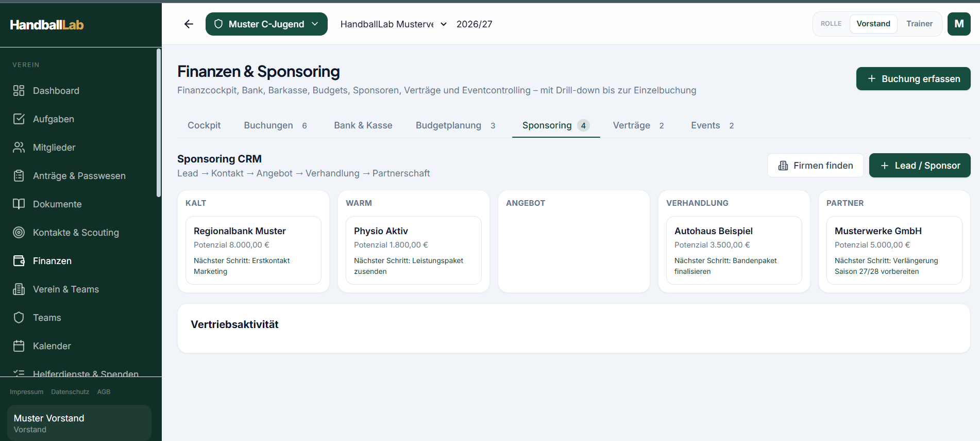
Task: Open the Impressum link
Action: [x=26, y=392]
